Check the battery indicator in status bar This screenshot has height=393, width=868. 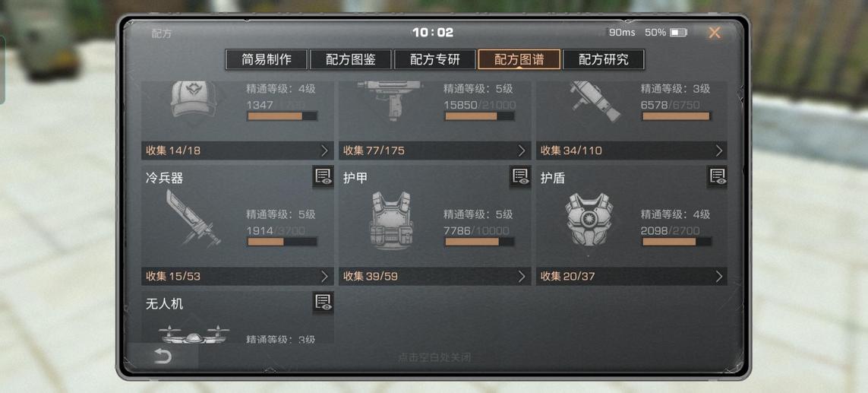click(678, 33)
